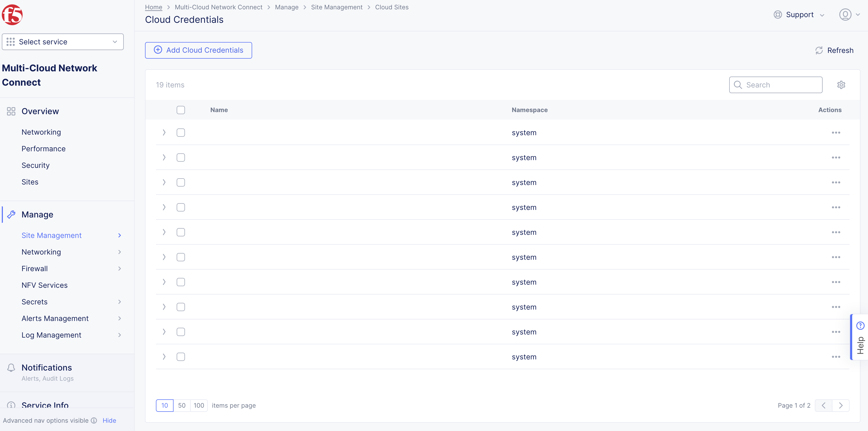
Task: Click the Refresh icon
Action: tap(820, 50)
